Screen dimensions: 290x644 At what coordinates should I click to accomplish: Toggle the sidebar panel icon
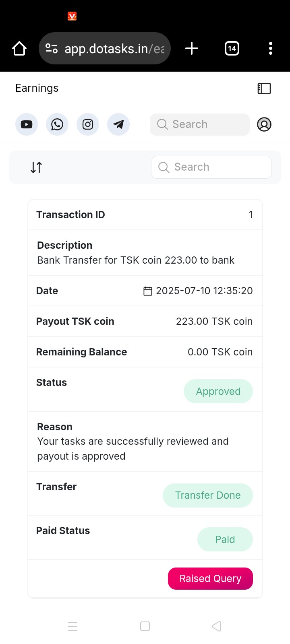point(264,89)
